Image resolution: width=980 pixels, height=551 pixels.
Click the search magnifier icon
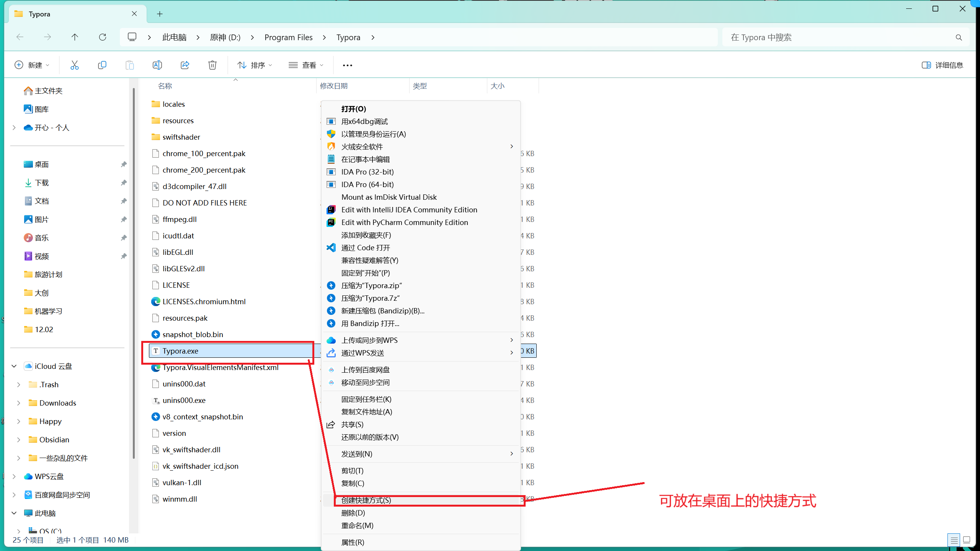click(959, 37)
